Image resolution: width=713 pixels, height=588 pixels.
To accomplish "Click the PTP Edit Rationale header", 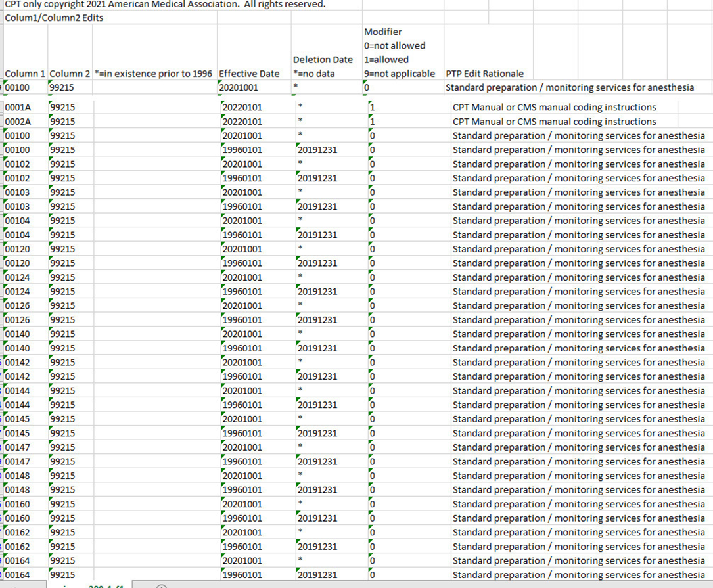I will pos(485,73).
